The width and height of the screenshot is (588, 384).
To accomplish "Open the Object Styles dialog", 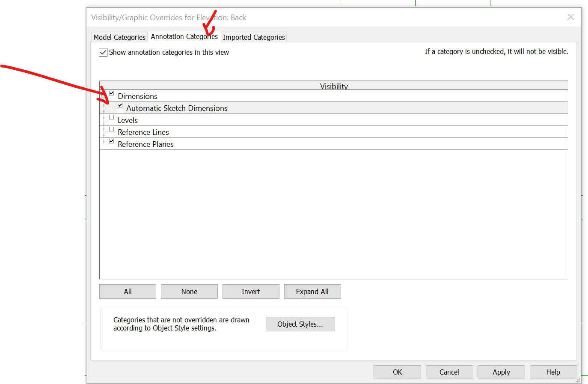I will (x=300, y=324).
